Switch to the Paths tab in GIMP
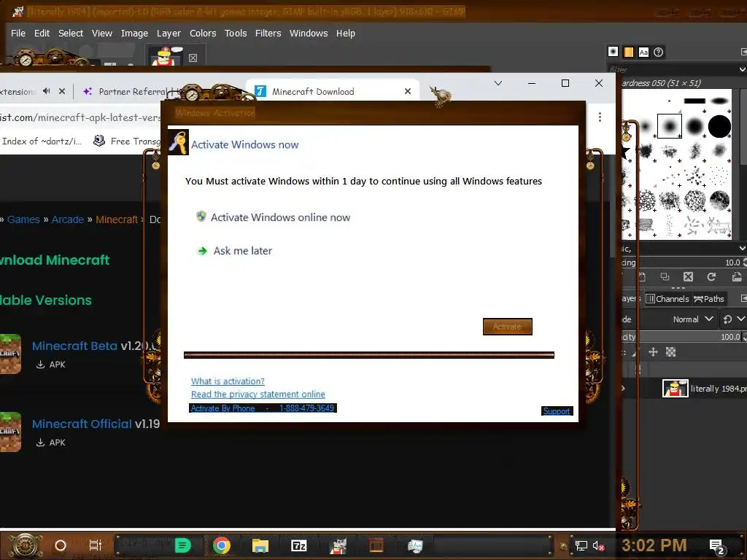This screenshot has height=560, width=747. coord(709,298)
